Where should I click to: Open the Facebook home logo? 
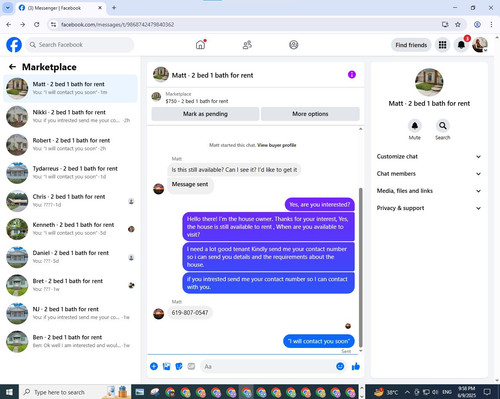[14, 45]
